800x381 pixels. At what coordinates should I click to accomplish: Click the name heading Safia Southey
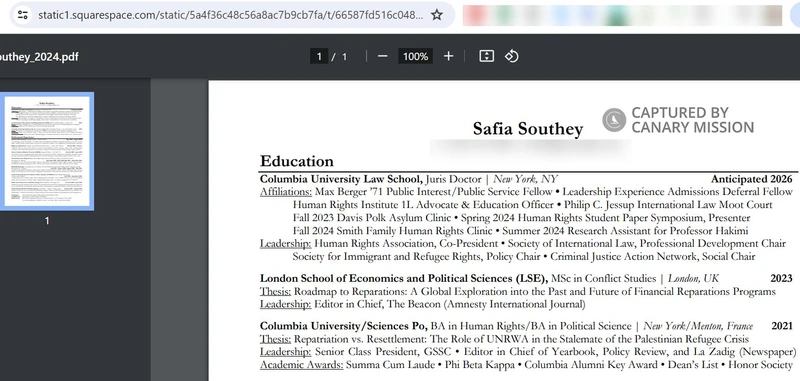528,129
